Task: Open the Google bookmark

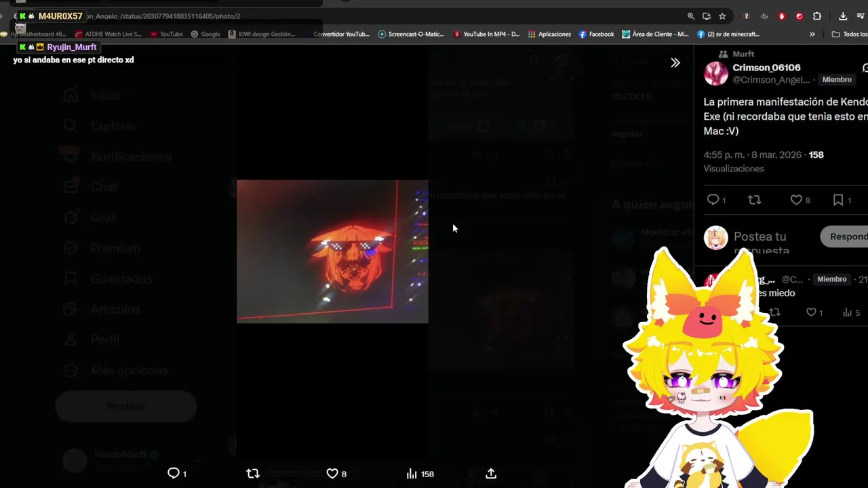Action: [x=205, y=34]
